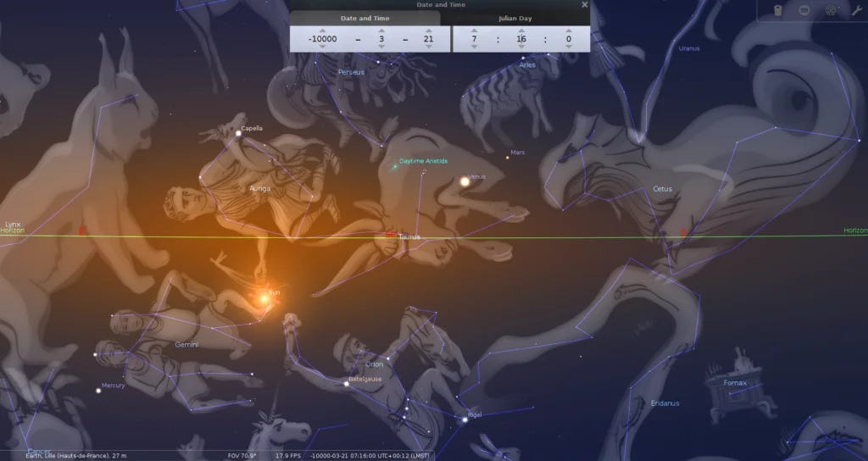Image resolution: width=868 pixels, height=461 pixels.
Task: Click the seconds field showing 0
Action: tap(569, 39)
